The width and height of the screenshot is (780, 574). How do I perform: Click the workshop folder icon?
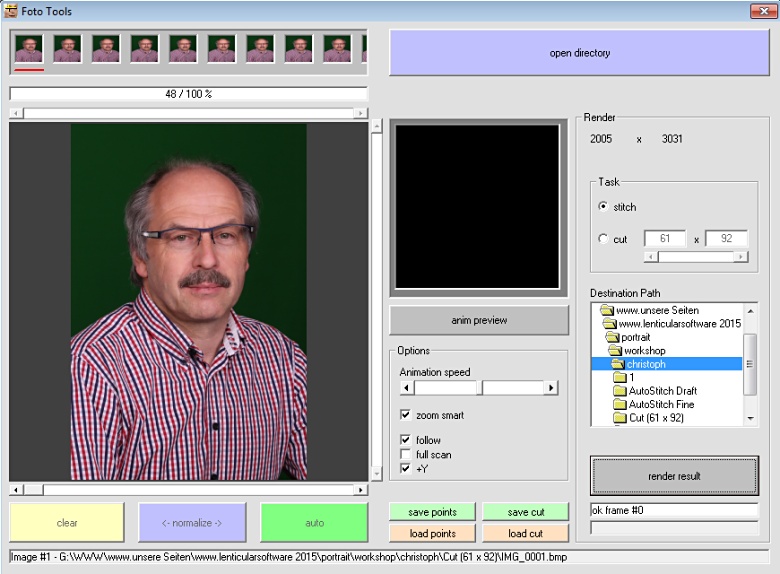click(614, 351)
